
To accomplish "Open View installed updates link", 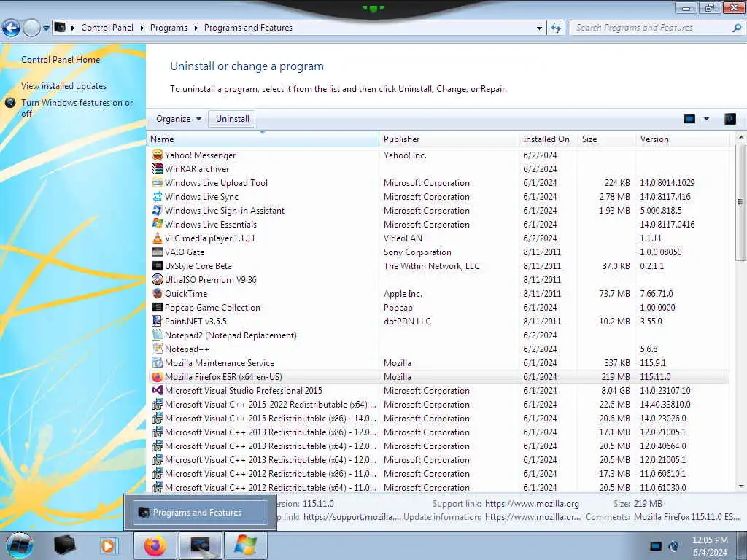I will pyautogui.click(x=64, y=86).
